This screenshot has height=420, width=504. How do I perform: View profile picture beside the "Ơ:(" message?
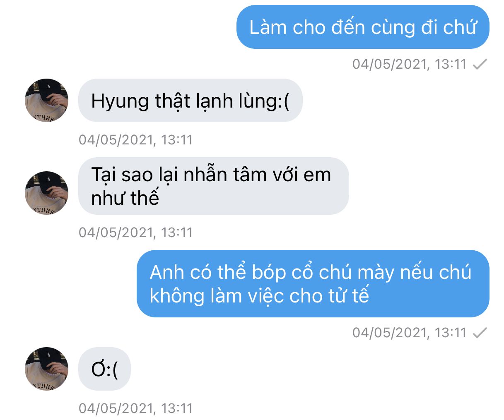(46, 369)
